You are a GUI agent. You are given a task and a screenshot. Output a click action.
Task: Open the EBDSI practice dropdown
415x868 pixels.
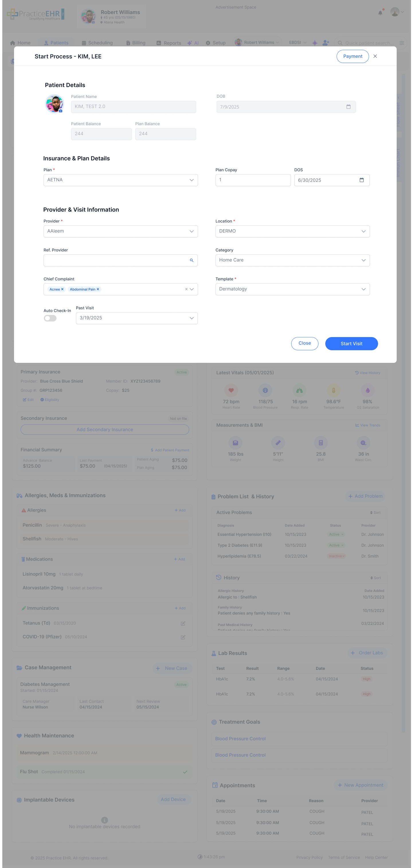298,42
